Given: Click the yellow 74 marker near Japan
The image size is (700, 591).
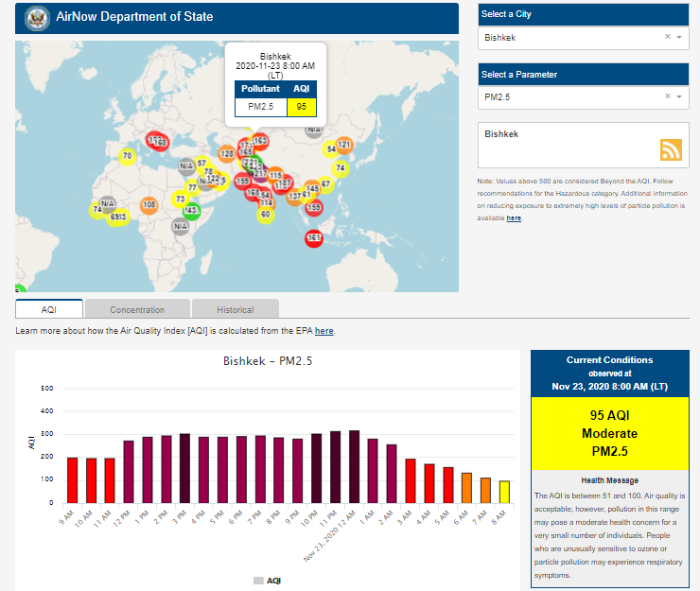Looking at the screenshot, I should point(341,168).
